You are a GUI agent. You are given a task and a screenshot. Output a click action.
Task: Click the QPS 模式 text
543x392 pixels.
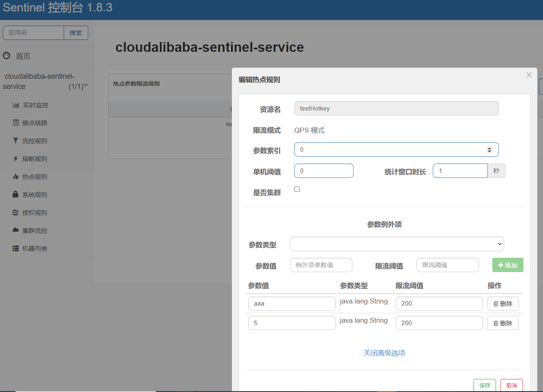pyautogui.click(x=309, y=130)
